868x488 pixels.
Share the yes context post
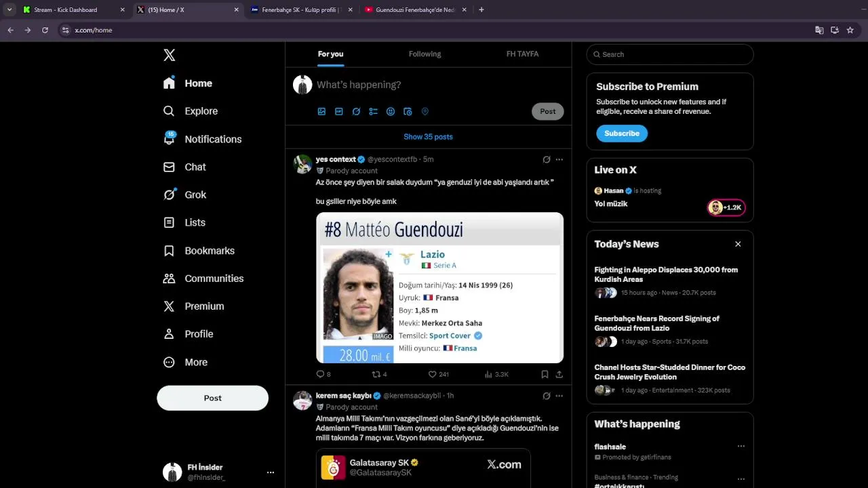[559, 374]
